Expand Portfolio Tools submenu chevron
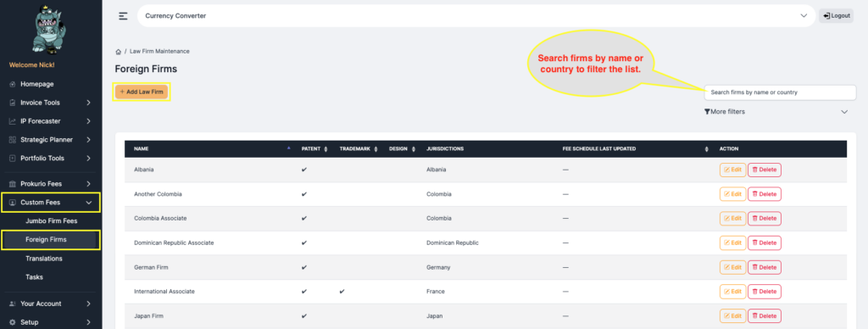Screen dimensions: 868x329 (88, 159)
